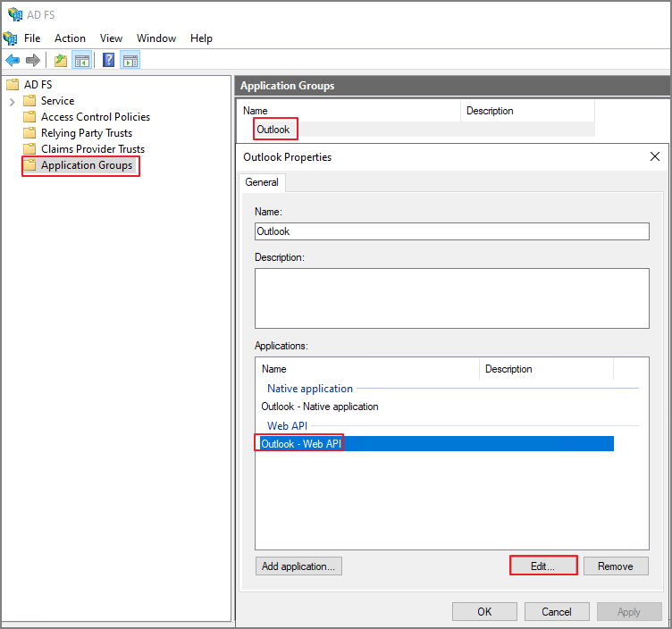Click Web API group header

pos(287,426)
